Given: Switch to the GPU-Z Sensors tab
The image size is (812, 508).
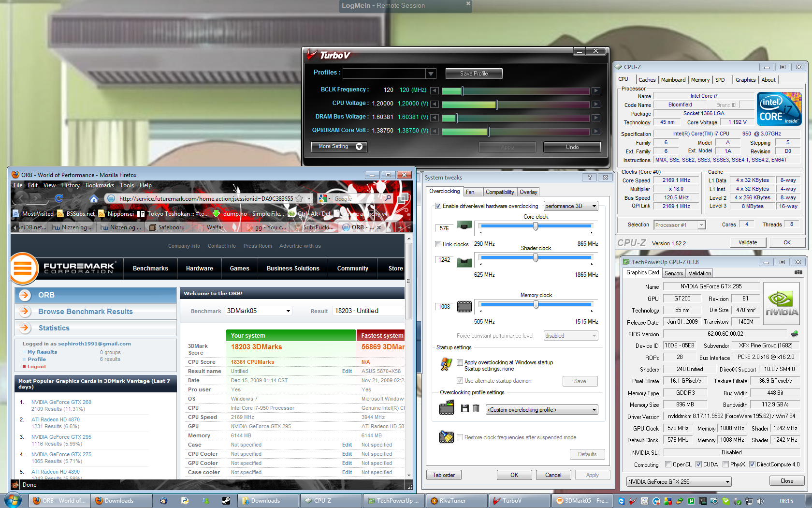Looking at the screenshot, I should [x=674, y=273].
